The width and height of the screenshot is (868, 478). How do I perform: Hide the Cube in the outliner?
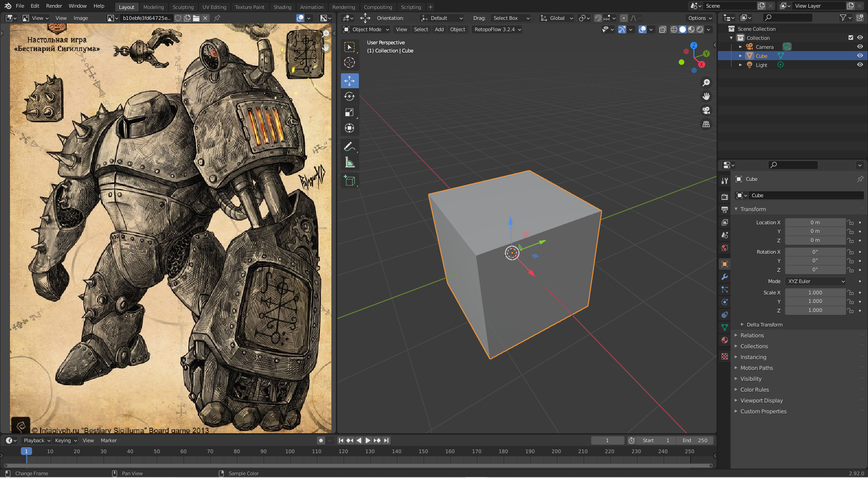(x=860, y=56)
